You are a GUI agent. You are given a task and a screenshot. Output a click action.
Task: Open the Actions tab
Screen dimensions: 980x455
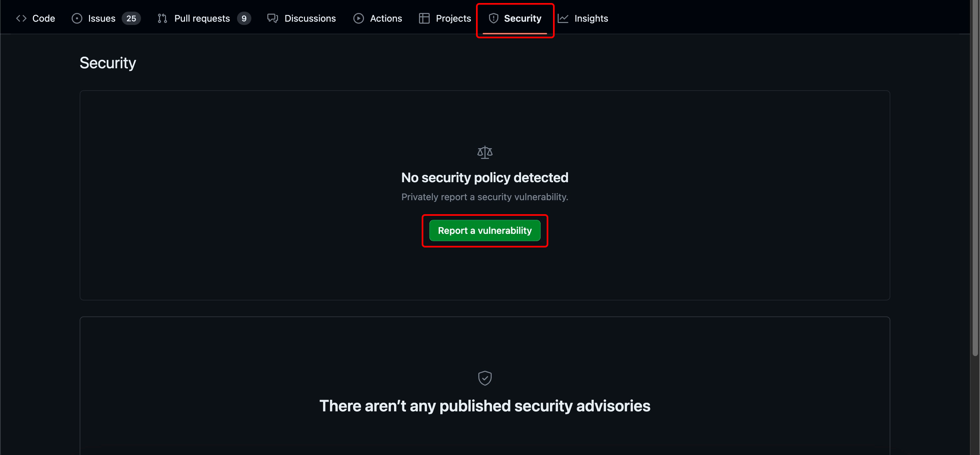click(386, 18)
